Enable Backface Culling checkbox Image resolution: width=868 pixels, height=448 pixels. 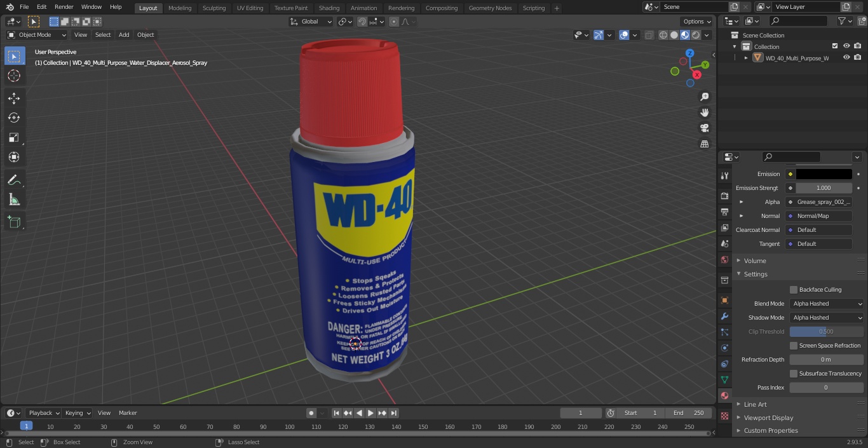coord(794,290)
